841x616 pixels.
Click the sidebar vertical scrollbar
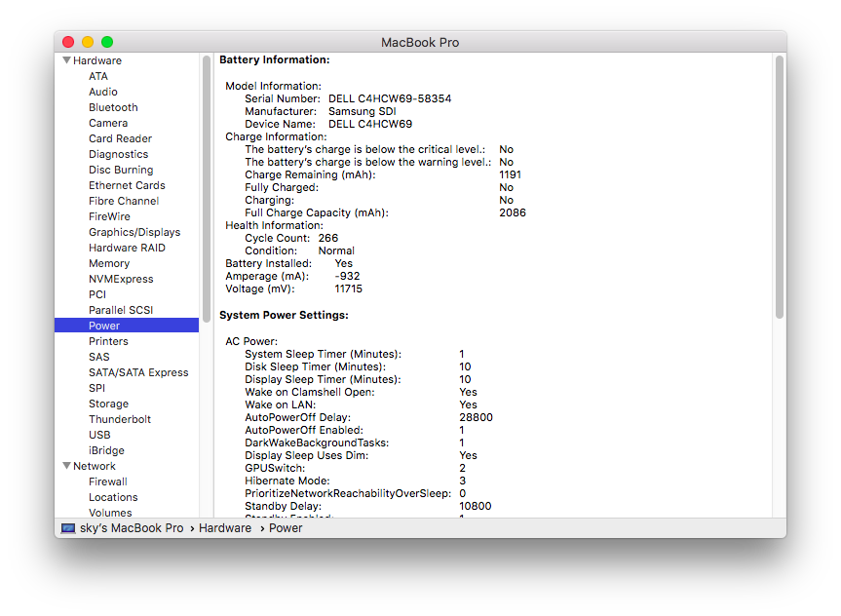coord(207,189)
